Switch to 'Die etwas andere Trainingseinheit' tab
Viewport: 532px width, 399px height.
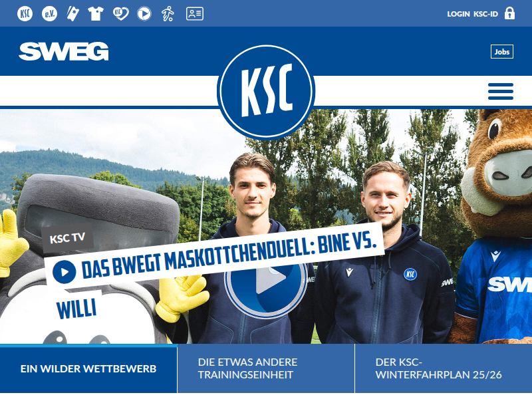point(266,369)
